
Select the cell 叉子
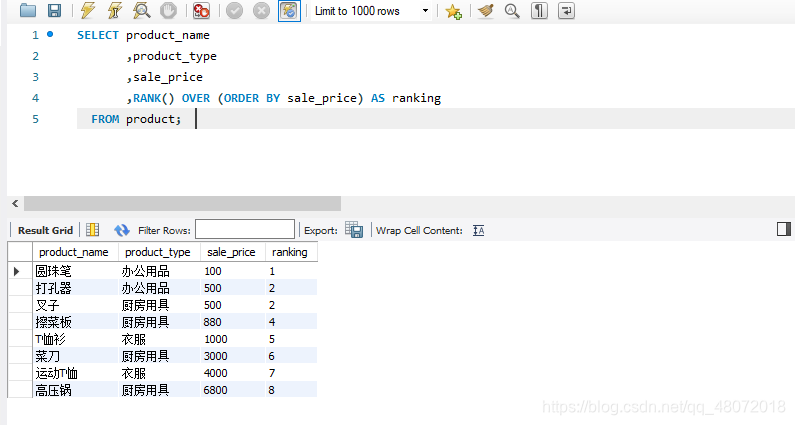[x=75, y=305]
